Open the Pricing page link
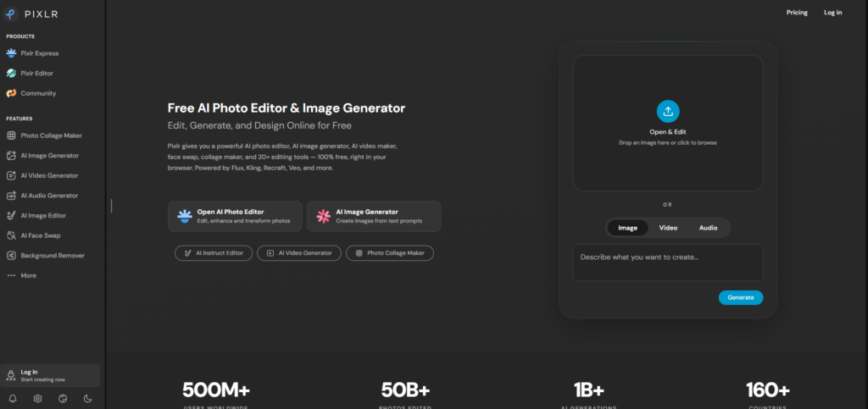The image size is (868, 409). pos(797,12)
